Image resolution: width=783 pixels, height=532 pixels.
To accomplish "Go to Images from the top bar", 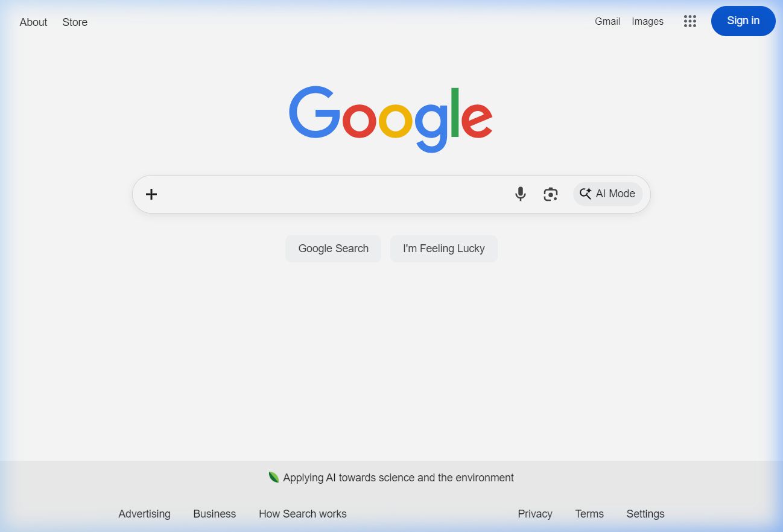I will click(647, 21).
